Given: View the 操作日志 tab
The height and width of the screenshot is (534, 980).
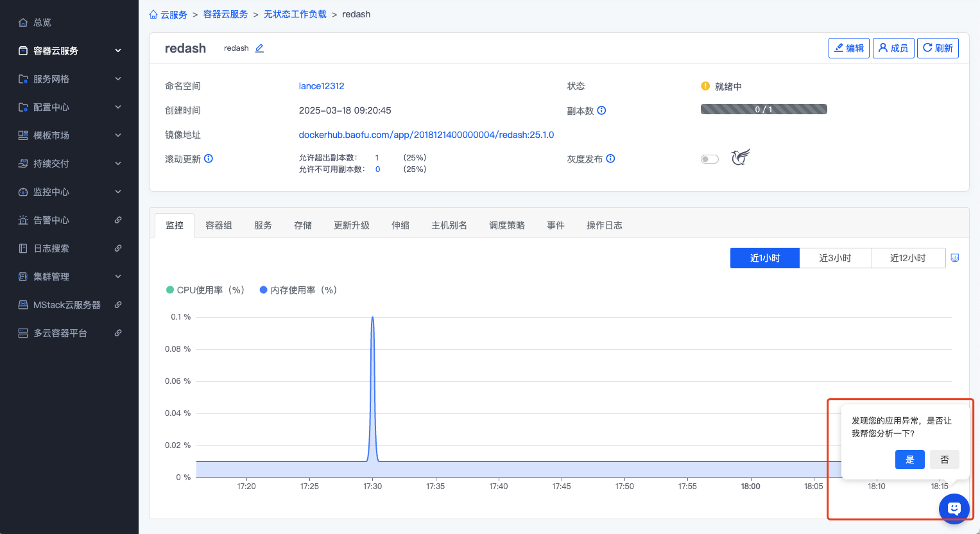Looking at the screenshot, I should pos(605,225).
